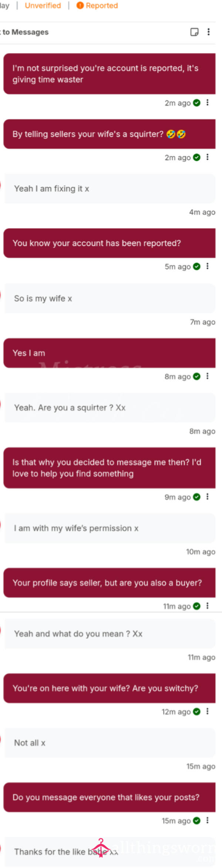Open options menu for 'squirter?' emoji message
This screenshot has height=868, width=222.
tap(208, 157)
